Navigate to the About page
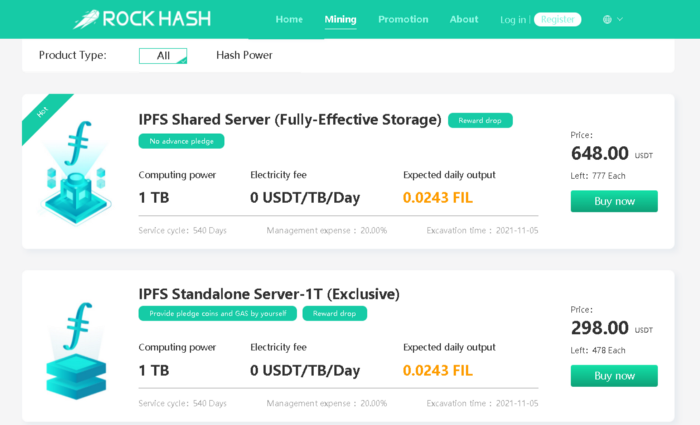700x425 pixels. tap(464, 19)
